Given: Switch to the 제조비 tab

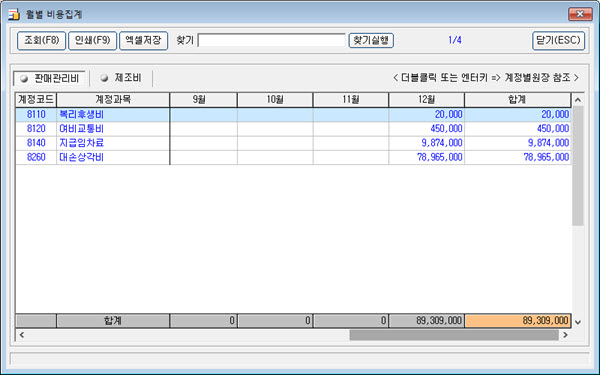Looking at the screenshot, I should [x=121, y=78].
